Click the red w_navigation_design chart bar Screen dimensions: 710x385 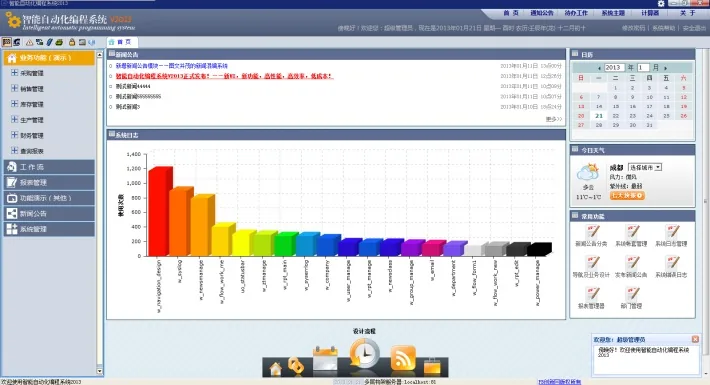coord(160,211)
